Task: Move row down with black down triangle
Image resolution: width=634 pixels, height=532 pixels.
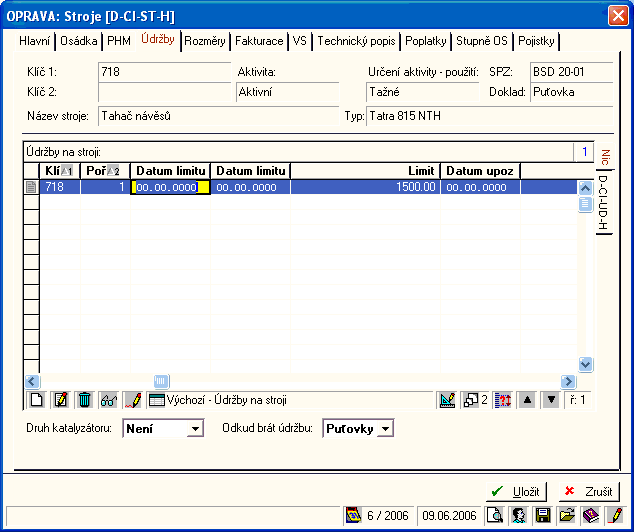Action: pos(551,400)
